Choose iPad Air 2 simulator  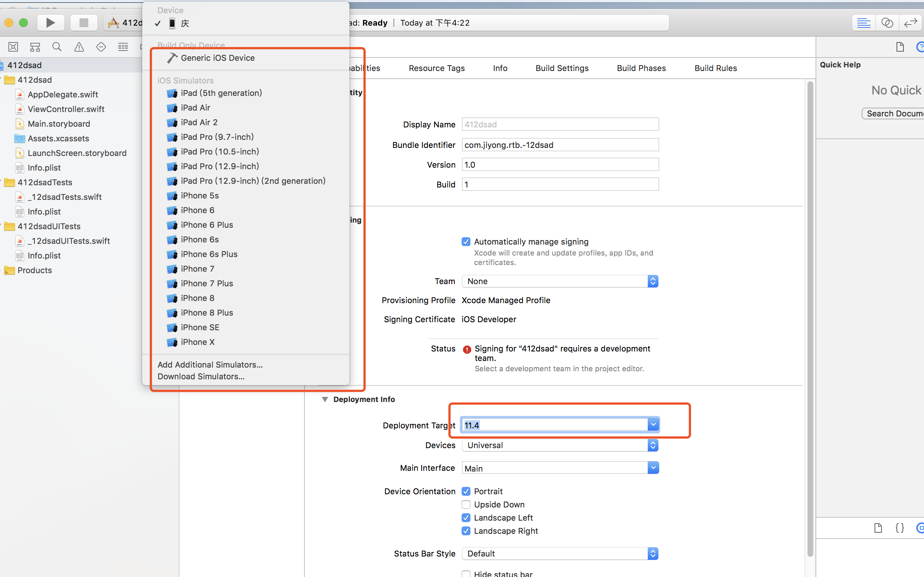click(x=245, y=122)
